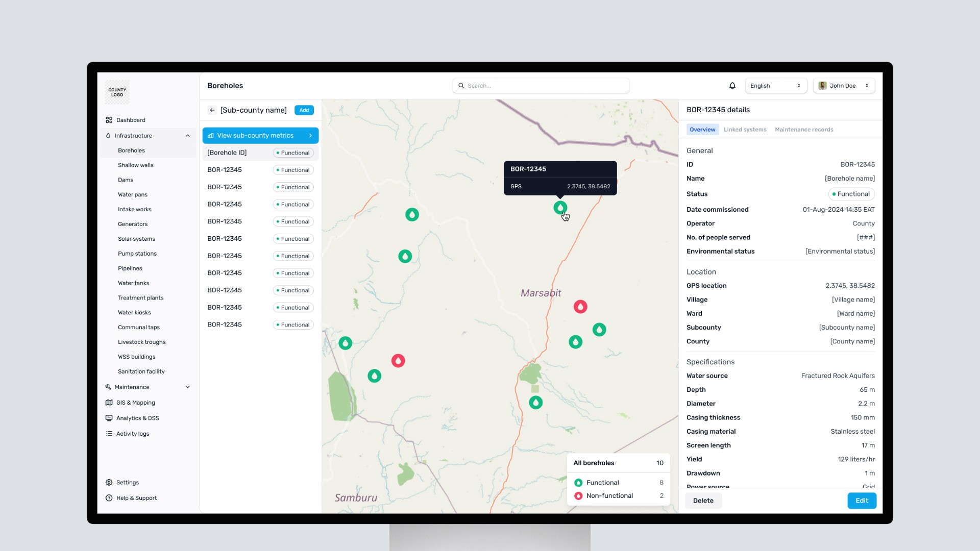Screen dimensions: 980x551
Task: Click the Help & Support question icon
Action: (109, 498)
